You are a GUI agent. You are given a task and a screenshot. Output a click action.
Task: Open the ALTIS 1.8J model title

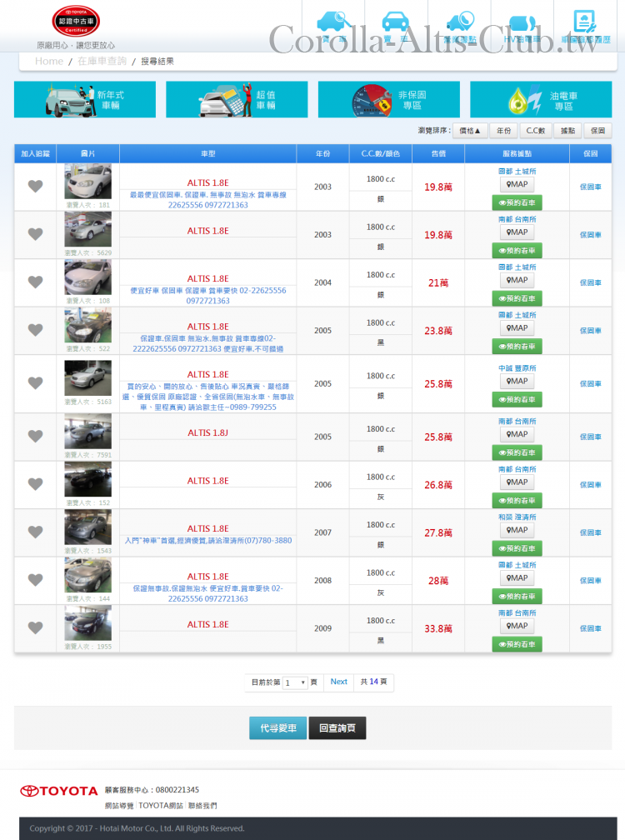[207, 432]
